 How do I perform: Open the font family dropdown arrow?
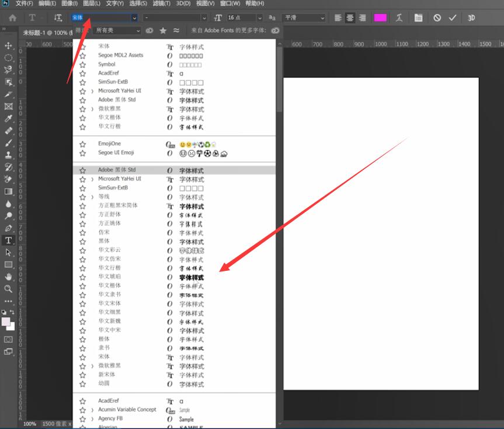[x=134, y=18]
